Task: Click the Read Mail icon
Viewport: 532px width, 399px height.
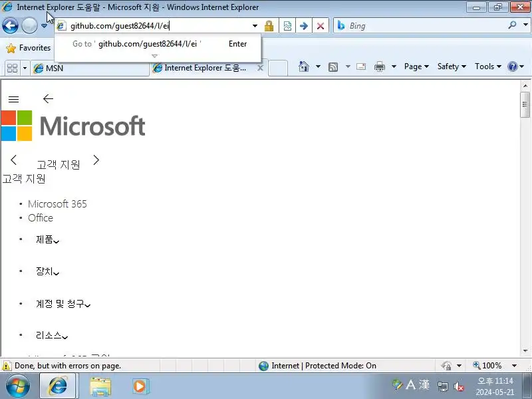Action: 361,66
